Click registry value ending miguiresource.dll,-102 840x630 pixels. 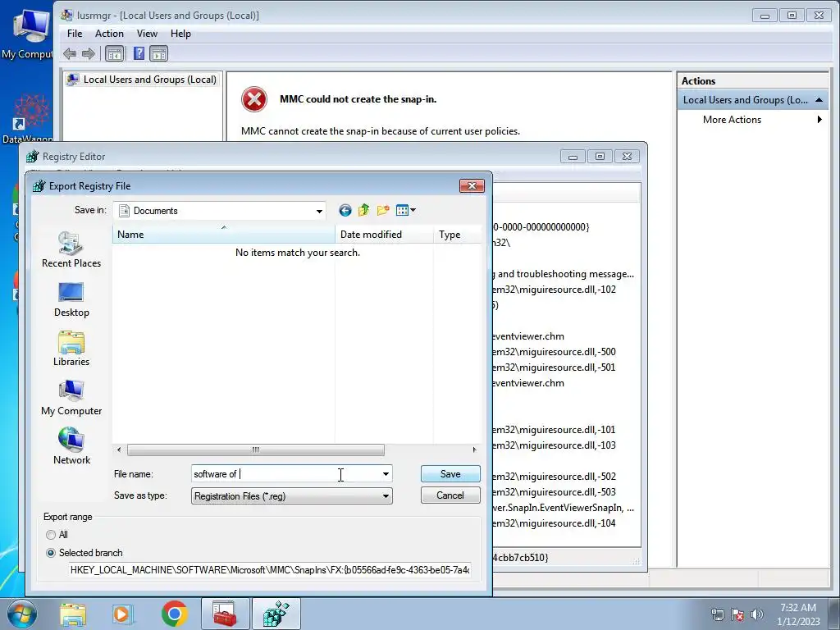554,290
